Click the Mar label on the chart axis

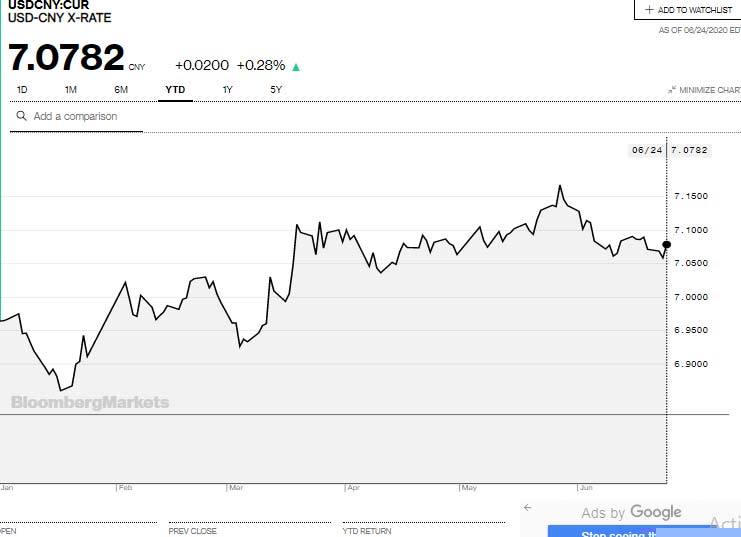coord(236,488)
